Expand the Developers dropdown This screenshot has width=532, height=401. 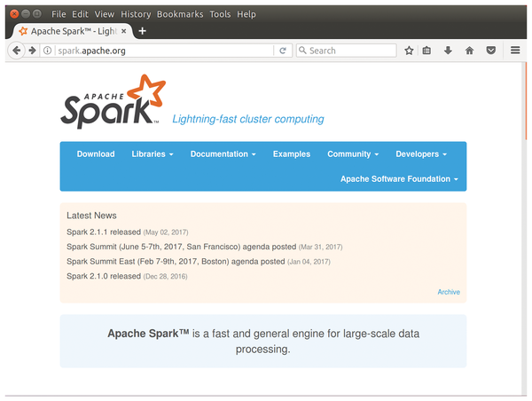(x=421, y=154)
